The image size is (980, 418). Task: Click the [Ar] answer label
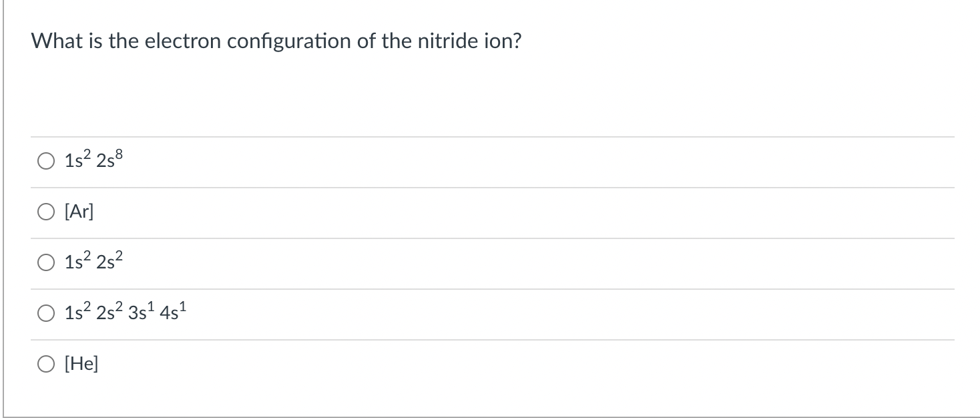click(78, 211)
